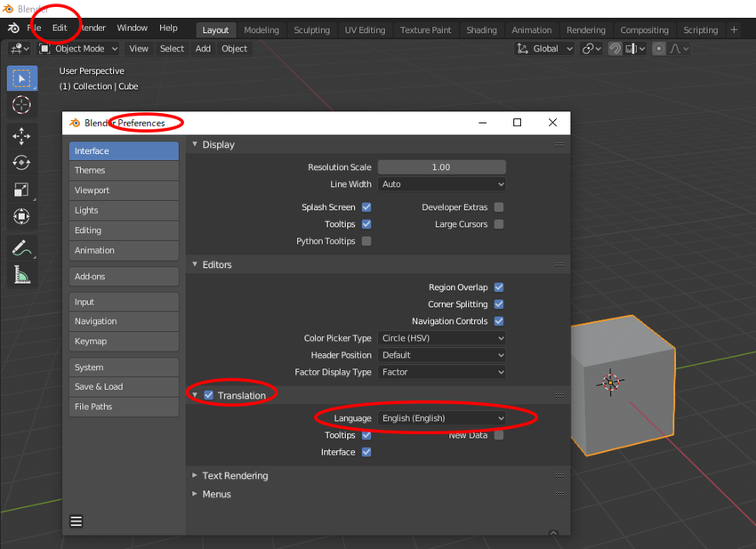Screen dimensions: 756x549
Task: Open the proportional falloff curve icon
Action: click(x=679, y=49)
